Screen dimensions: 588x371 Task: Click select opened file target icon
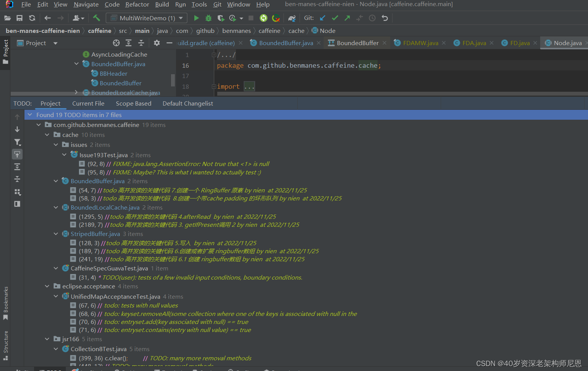click(x=116, y=43)
